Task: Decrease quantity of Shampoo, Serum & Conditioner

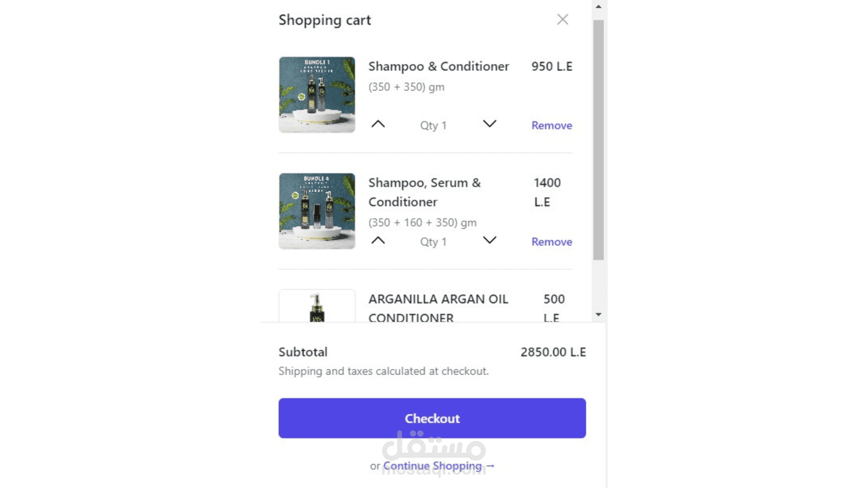Action: point(490,240)
